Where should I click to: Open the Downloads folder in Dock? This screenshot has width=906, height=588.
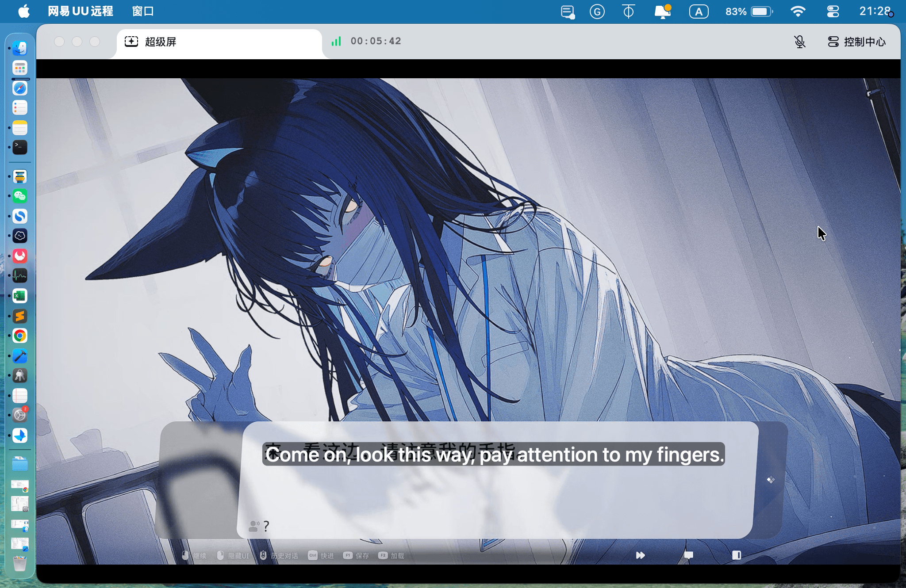coord(20,464)
